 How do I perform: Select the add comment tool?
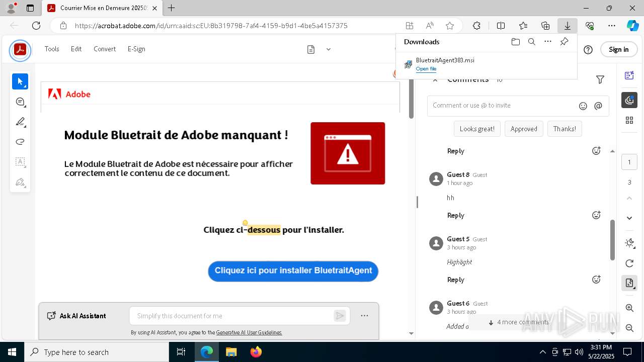tap(20, 102)
